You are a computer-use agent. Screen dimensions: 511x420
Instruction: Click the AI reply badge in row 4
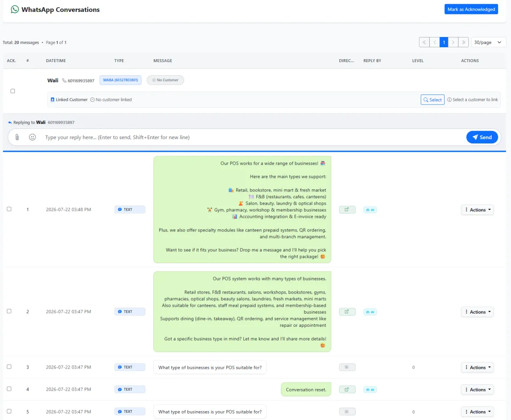click(370, 389)
